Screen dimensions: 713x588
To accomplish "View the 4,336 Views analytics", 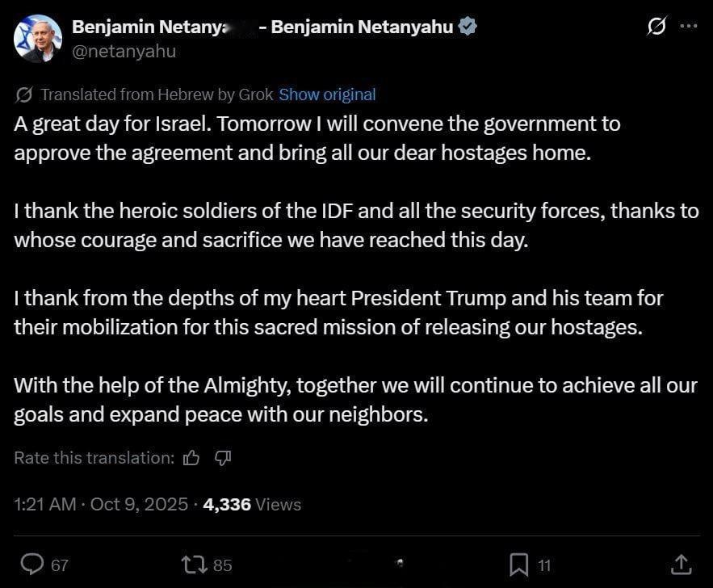I will (x=252, y=505).
